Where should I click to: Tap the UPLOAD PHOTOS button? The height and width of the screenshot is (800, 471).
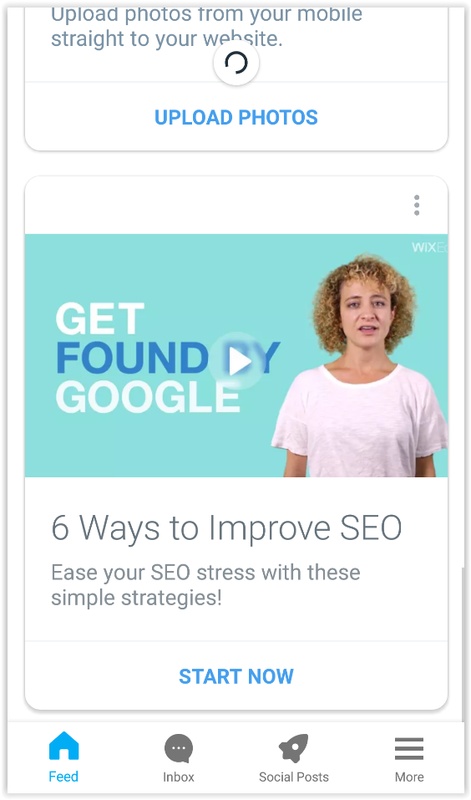pyautogui.click(x=236, y=117)
